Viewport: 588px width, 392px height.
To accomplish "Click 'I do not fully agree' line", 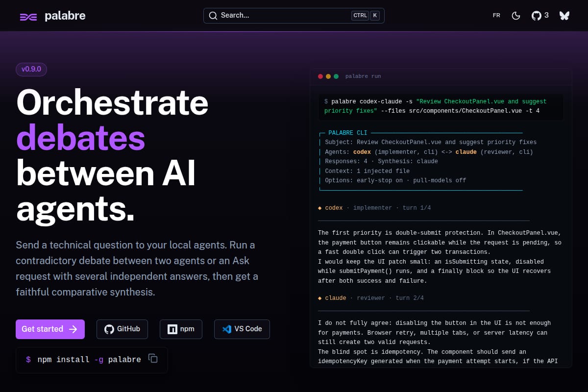I will click(x=434, y=323).
